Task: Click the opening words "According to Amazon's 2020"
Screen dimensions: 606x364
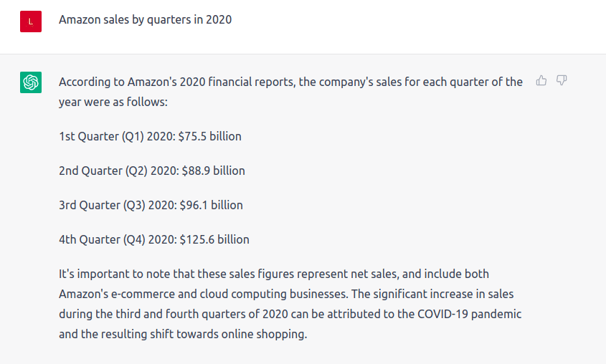Action: [132, 82]
